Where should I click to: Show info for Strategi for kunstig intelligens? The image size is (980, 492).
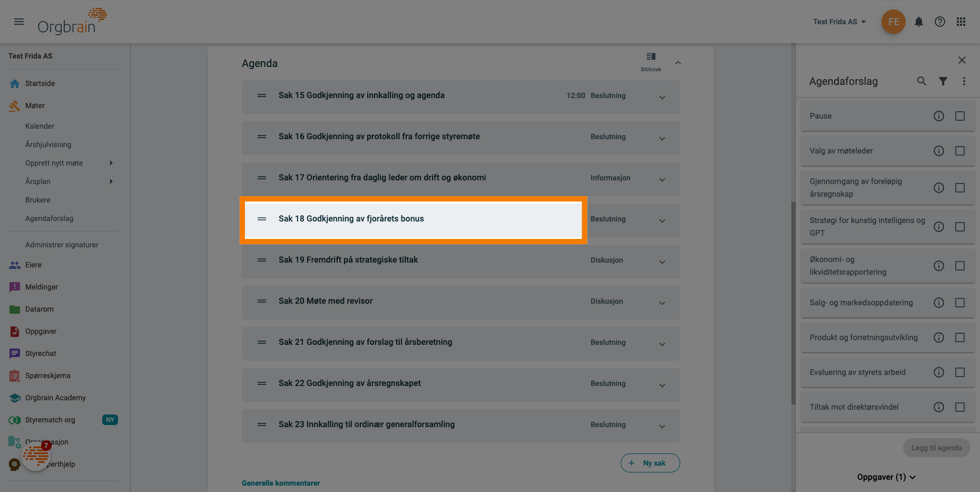[939, 227]
